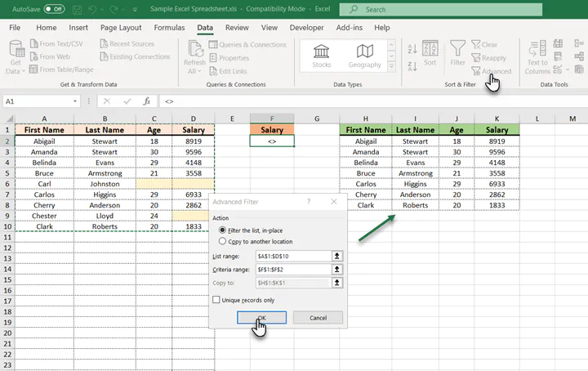Click cell with Armstrong in column B
This screenshot has width=588, height=371.
tap(105, 173)
